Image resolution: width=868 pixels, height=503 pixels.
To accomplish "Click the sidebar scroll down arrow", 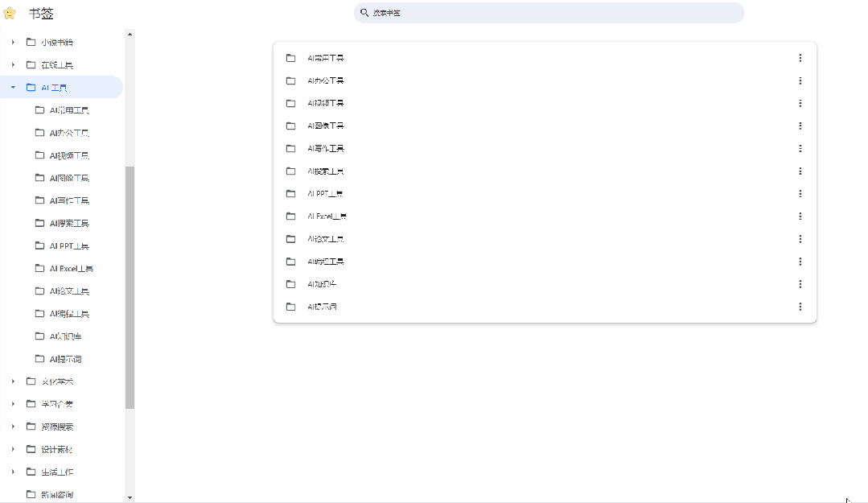I will 130,497.
